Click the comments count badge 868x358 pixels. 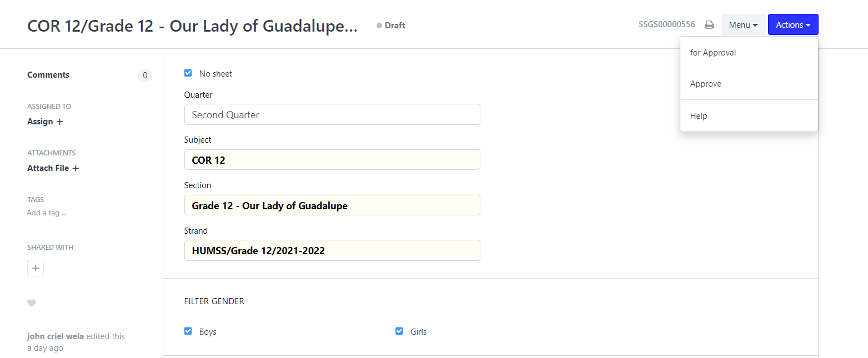point(145,75)
